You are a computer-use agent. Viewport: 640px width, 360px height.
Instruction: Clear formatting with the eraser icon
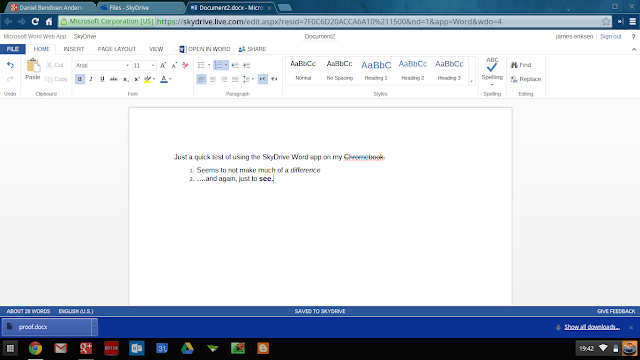click(x=185, y=65)
